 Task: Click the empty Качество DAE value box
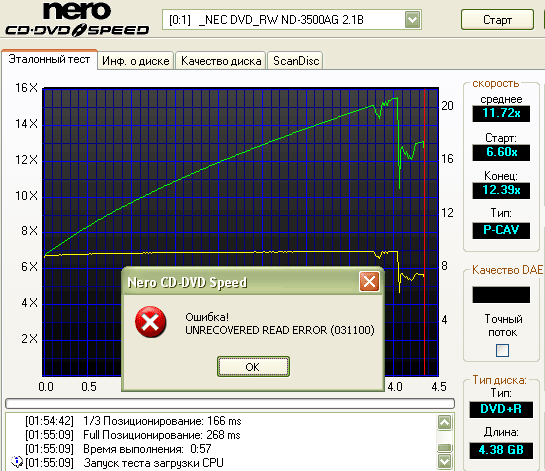click(x=501, y=295)
